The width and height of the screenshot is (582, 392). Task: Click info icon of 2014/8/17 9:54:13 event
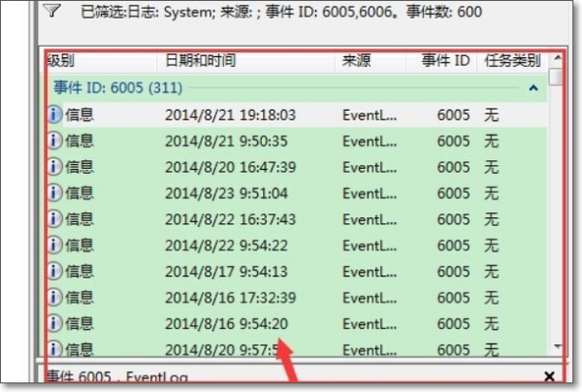55,272
